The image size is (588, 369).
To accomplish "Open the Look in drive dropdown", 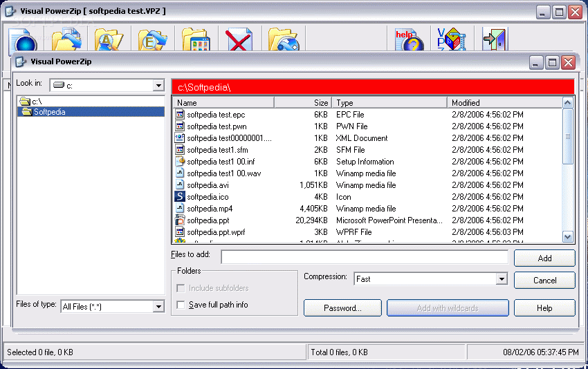I will pyautogui.click(x=158, y=86).
